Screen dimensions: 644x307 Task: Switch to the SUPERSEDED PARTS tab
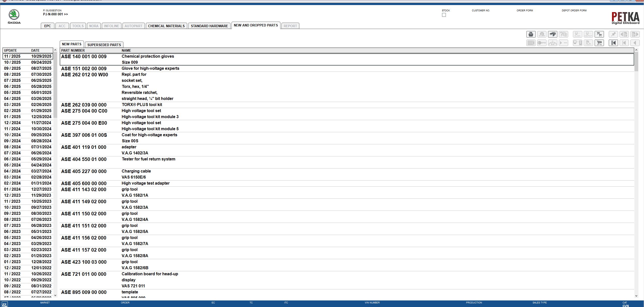(x=104, y=45)
